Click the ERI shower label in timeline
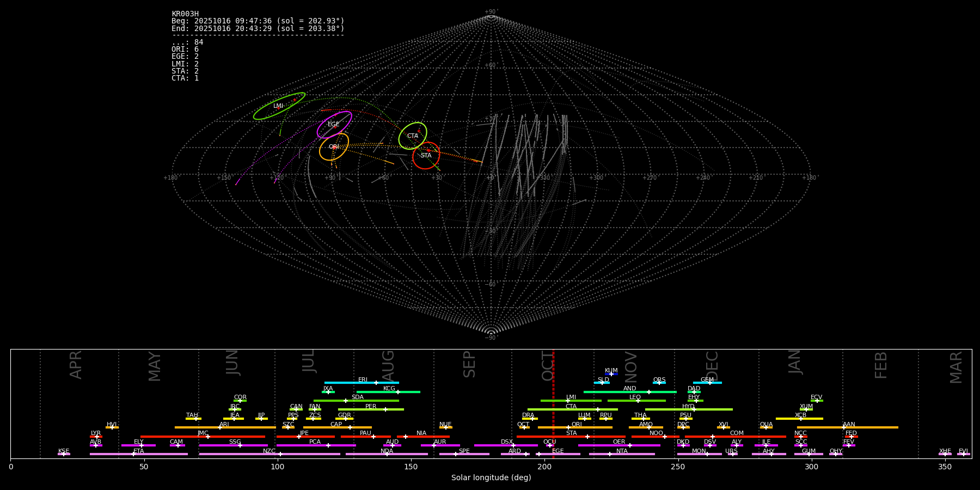Image resolution: width=980 pixels, height=490 pixels. pyautogui.click(x=363, y=380)
